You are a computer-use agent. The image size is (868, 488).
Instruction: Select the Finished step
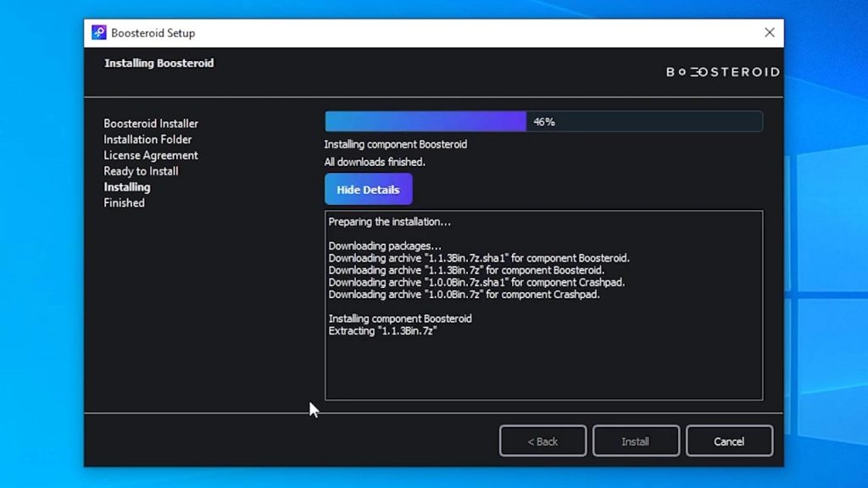pyautogui.click(x=124, y=203)
